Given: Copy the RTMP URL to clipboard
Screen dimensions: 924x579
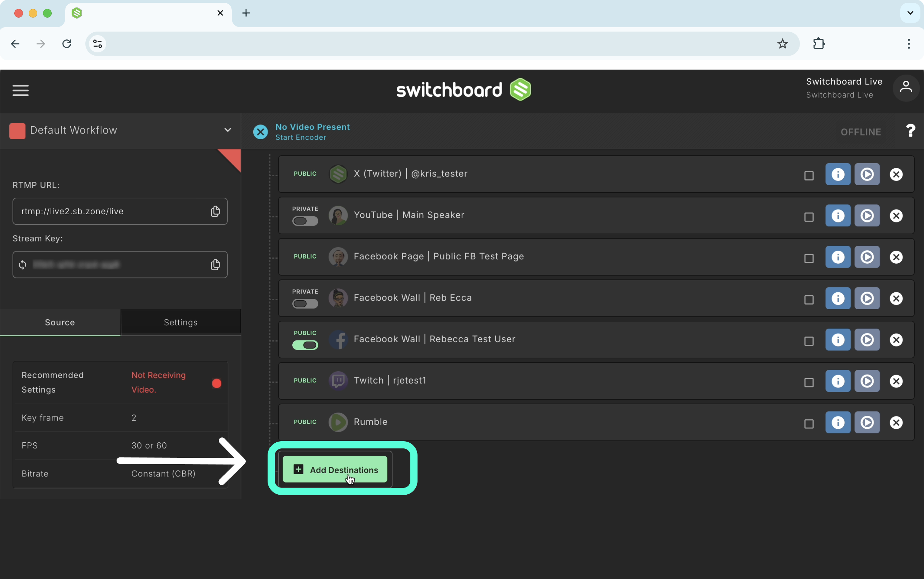Looking at the screenshot, I should tap(216, 211).
